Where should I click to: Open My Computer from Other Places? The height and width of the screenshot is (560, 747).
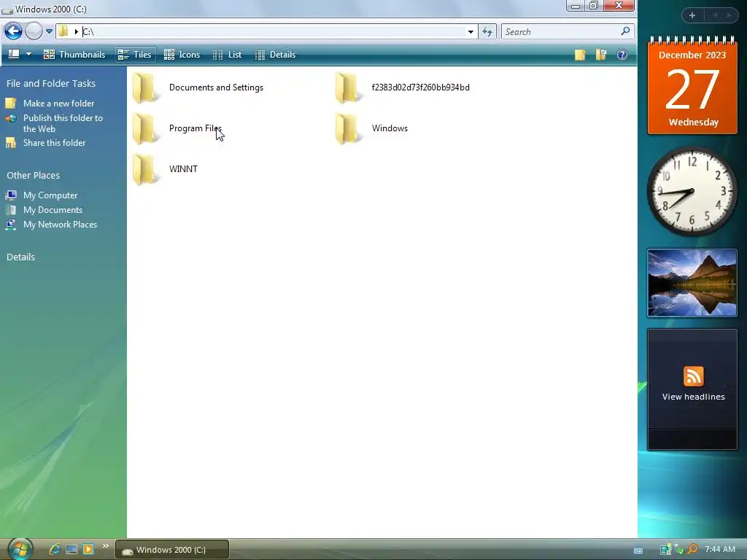click(50, 195)
